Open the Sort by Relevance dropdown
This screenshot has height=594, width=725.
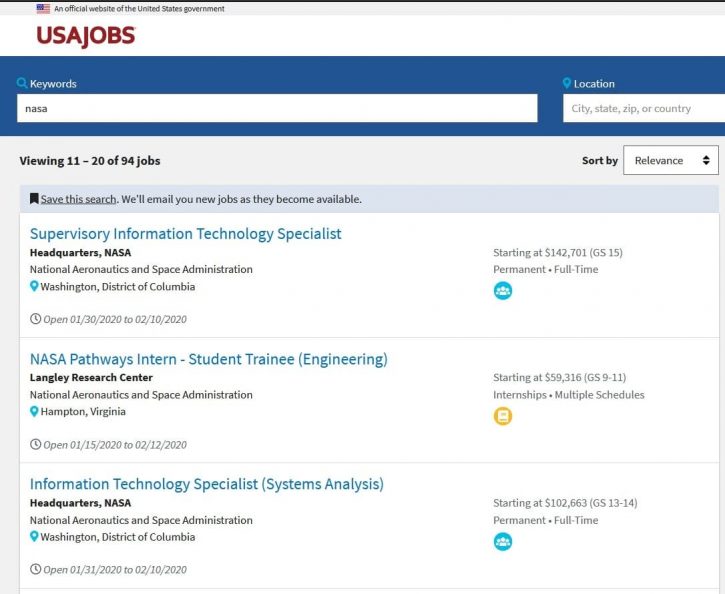[670, 160]
